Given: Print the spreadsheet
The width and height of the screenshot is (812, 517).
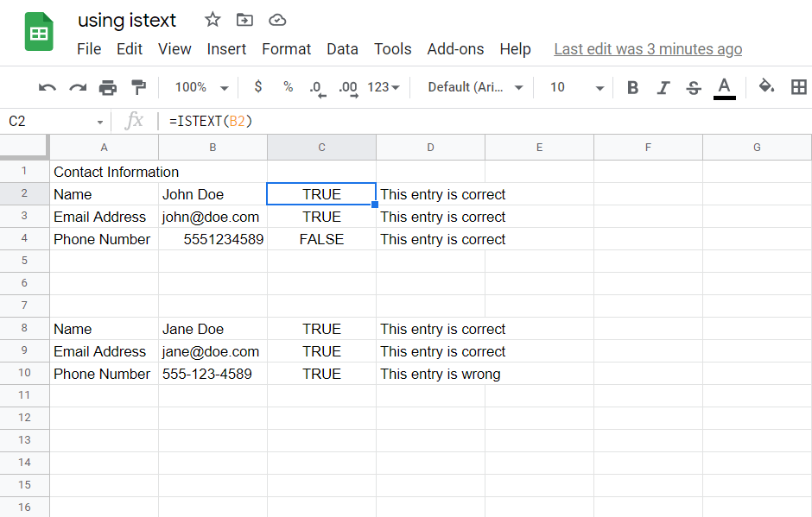Looking at the screenshot, I should click(108, 87).
